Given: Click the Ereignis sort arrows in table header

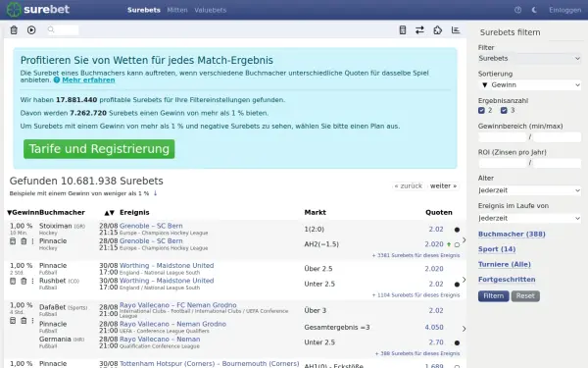Looking at the screenshot, I should click(x=109, y=213).
